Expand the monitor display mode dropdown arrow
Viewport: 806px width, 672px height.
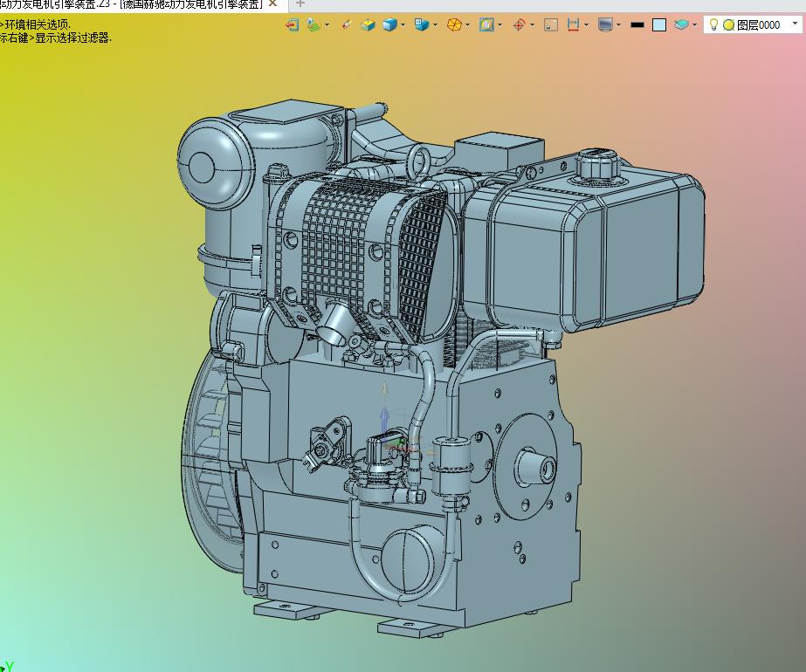[x=618, y=25]
